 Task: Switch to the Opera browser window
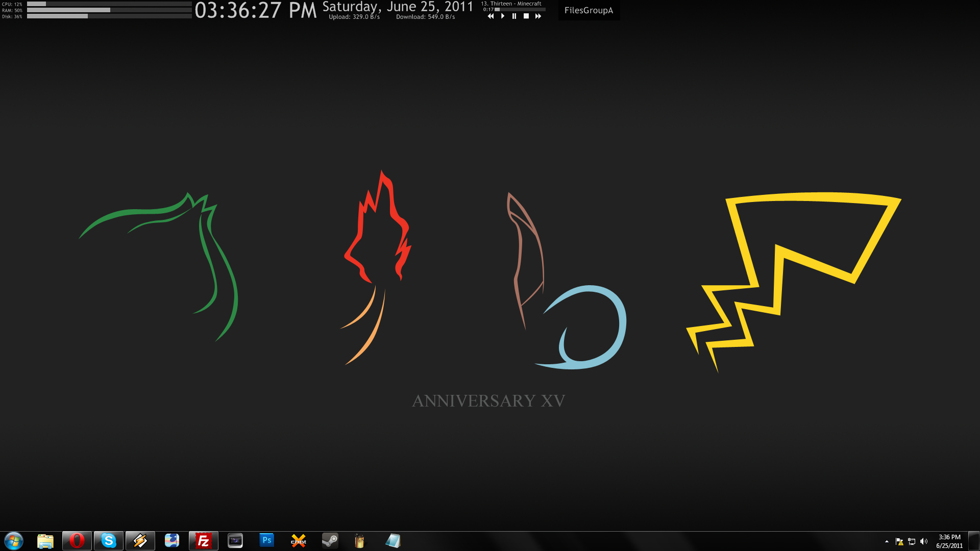(x=77, y=541)
